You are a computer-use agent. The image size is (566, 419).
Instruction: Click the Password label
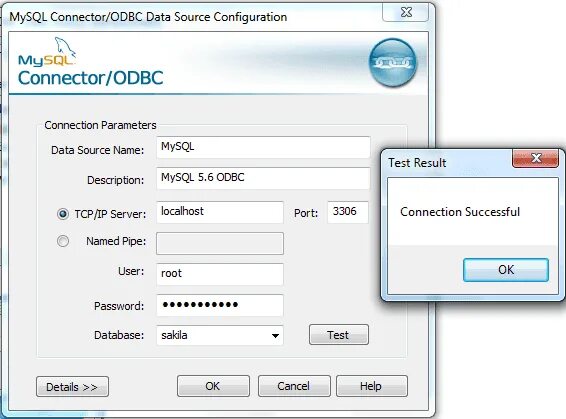tap(119, 306)
